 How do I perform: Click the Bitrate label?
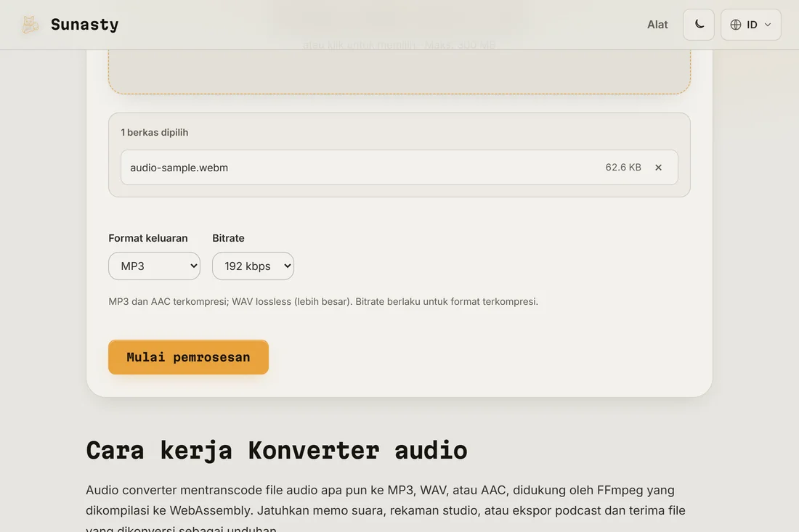pyautogui.click(x=228, y=238)
